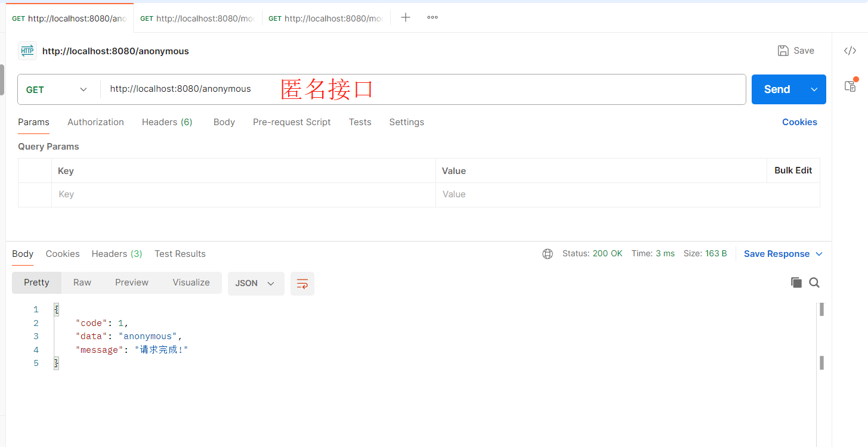
Task: Click the "message" response line
Action: pyautogui.click(x=132, y=350)
